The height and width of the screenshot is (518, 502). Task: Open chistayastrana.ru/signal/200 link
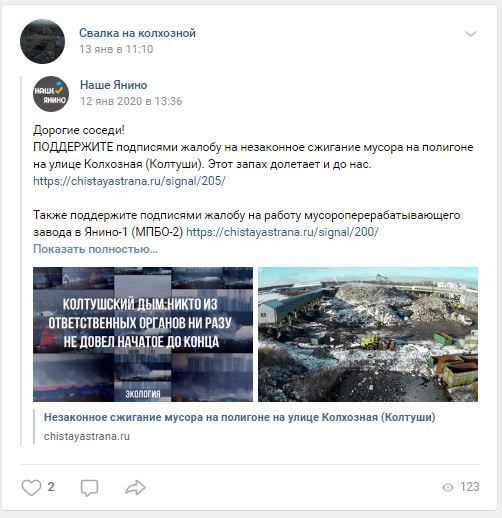pyautogui.click(x=282, y=232)
